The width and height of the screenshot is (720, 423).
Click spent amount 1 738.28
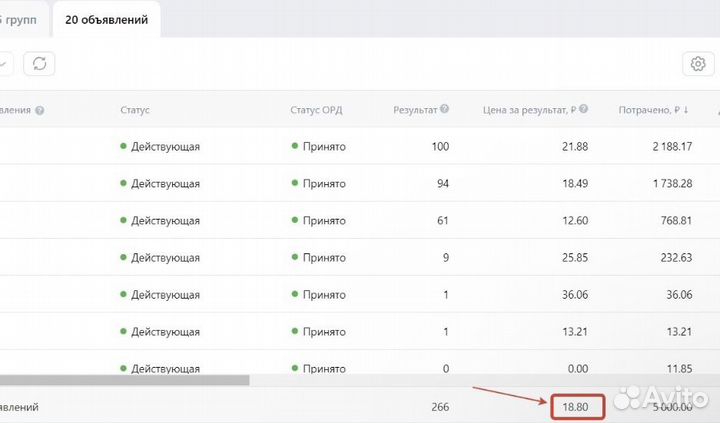click(672, 184)
